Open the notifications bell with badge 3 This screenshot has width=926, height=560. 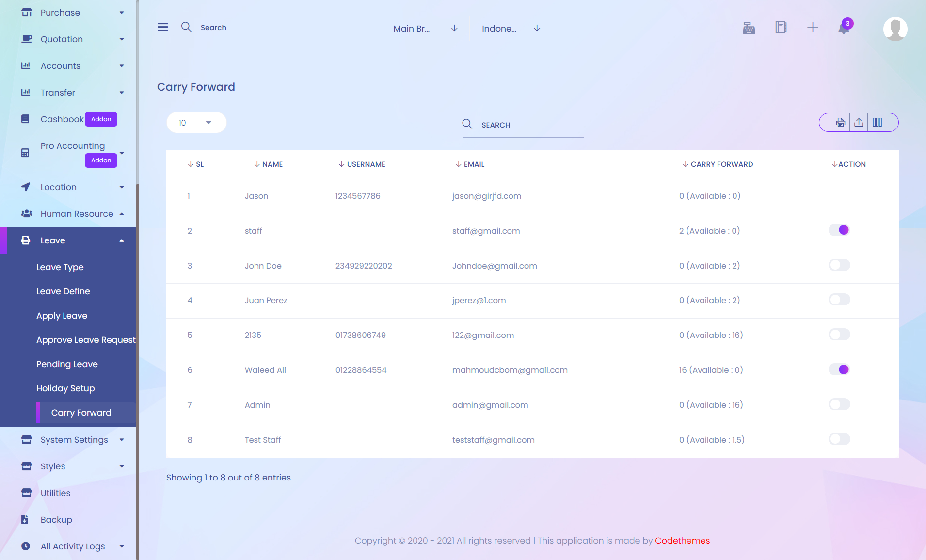tap(844, 27)
